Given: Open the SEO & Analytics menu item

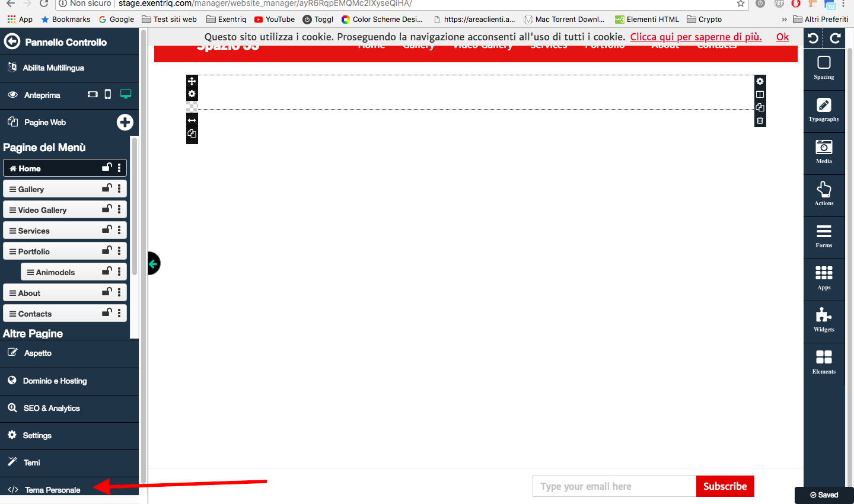Looking at the screenshot, I should [x=52, y=408].
